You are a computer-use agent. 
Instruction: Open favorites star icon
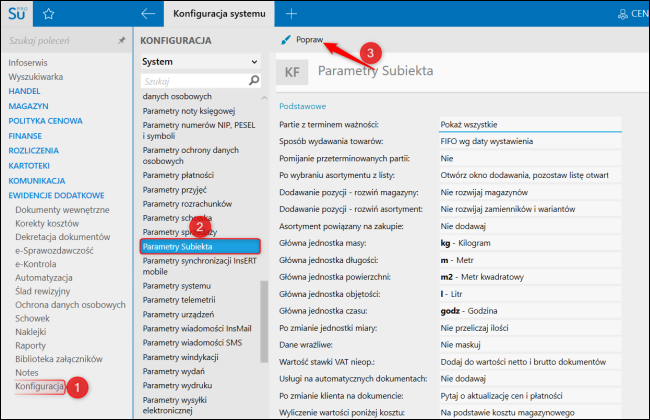point(49,14)
